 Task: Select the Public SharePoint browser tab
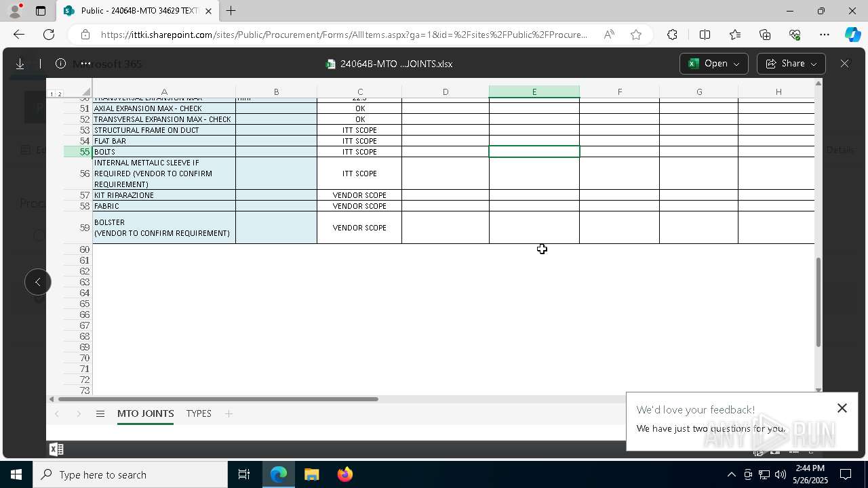[138, 11]
